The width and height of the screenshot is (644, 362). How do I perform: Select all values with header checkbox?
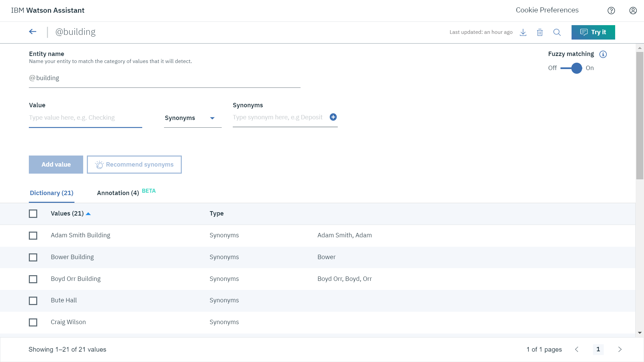click(x=33, y=214)
